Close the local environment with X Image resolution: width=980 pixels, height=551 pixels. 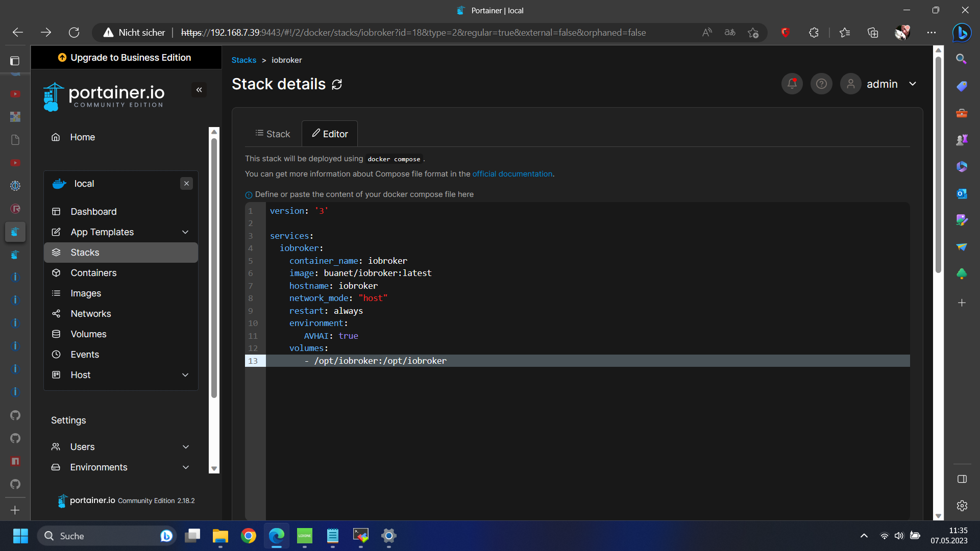[186, 184]
